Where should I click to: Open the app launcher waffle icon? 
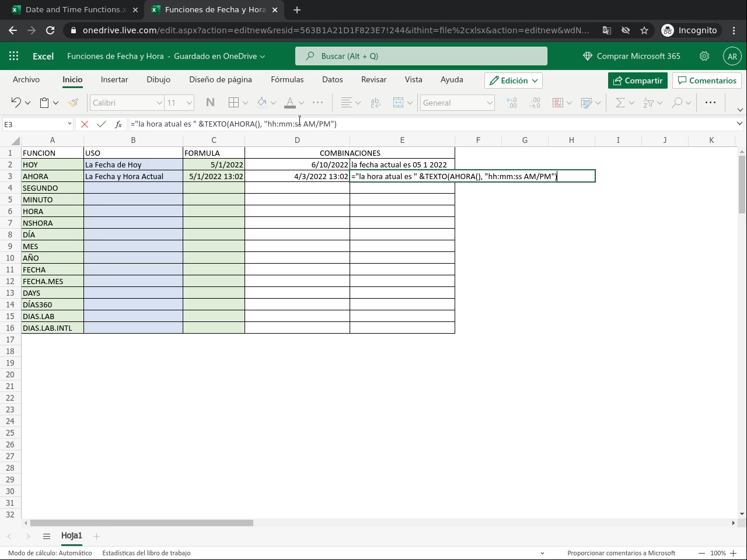tap(14, 56)
